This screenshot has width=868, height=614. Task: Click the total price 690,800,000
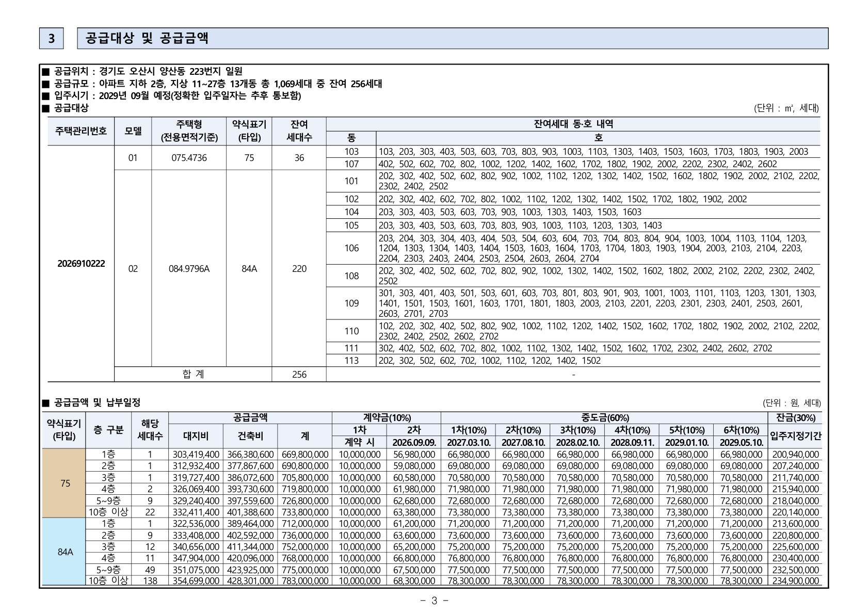pos(305,466)
